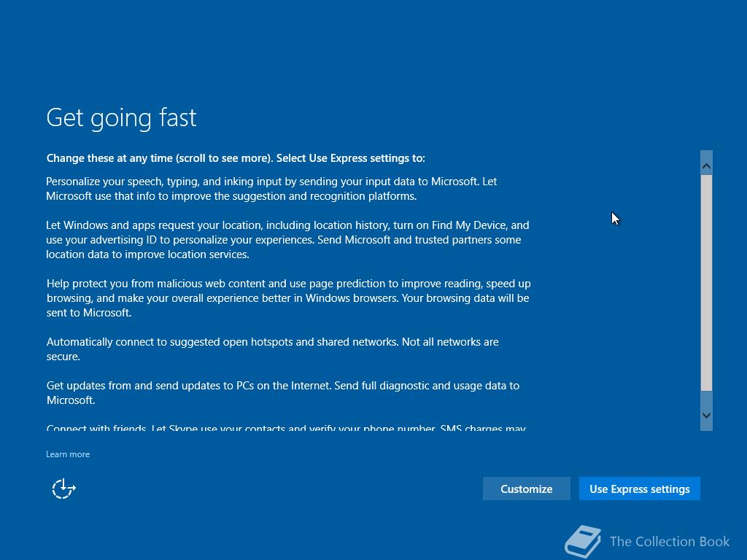Click the speech, typing, and inking paragraph
Image resolution: width=747 pixels, height=560 pixels.
tap(271, 189)
